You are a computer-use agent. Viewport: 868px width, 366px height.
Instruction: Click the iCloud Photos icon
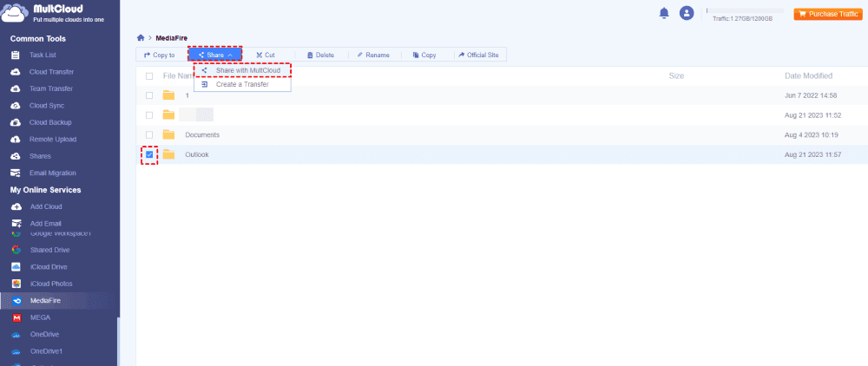click(16, 284)
